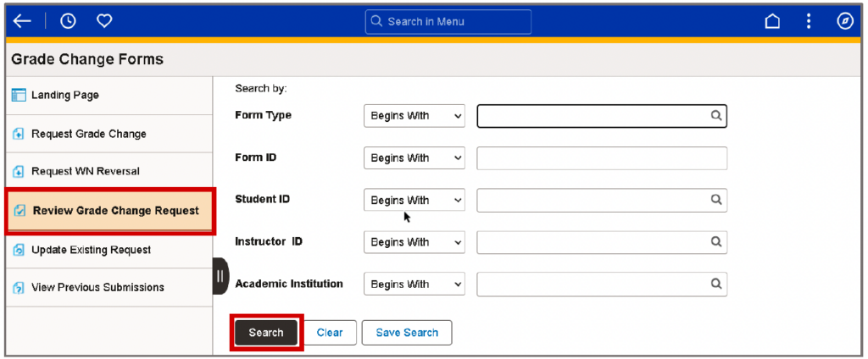
Task: Click Academic Institution lookup magnifier icon
Action: tap(716, 284)
